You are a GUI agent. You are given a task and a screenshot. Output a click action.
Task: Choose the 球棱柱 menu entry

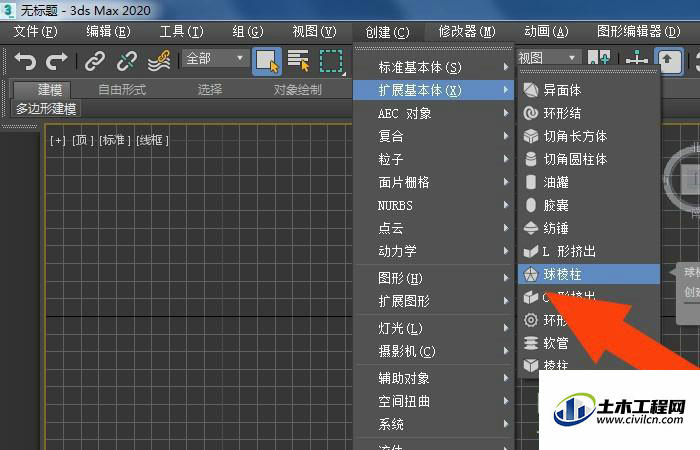pos(589,274)
